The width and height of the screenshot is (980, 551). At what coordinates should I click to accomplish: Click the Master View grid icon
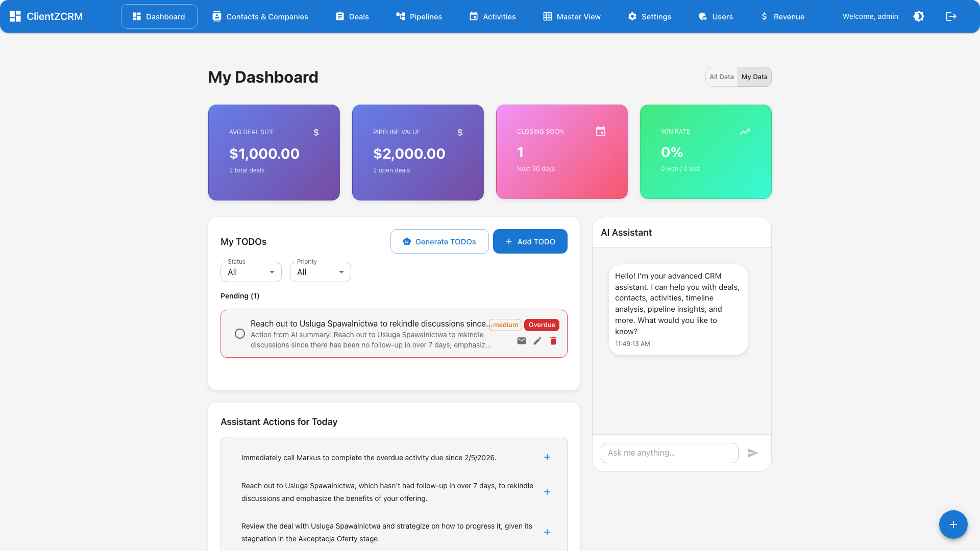pyautogui.click(x=546, y=16)
